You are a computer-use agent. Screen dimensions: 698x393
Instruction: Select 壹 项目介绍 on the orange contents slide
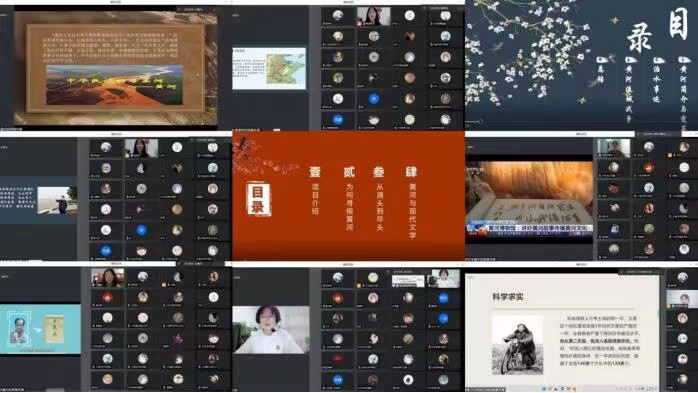(315, 190)
